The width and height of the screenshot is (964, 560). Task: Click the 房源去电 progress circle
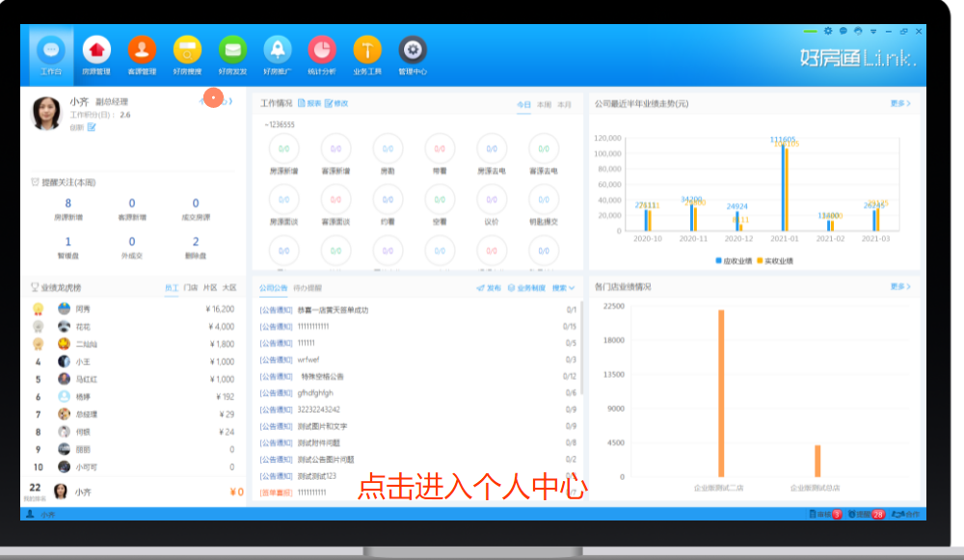[492, 148]
